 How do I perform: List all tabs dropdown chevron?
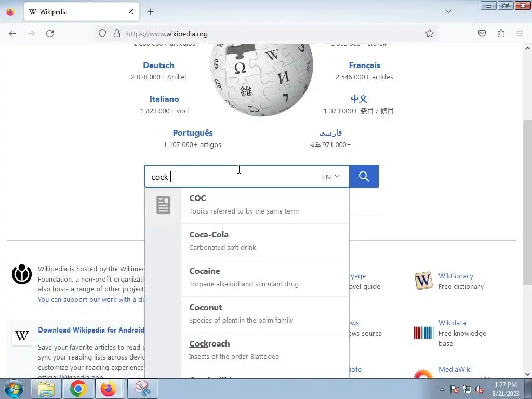coord(448,11)
